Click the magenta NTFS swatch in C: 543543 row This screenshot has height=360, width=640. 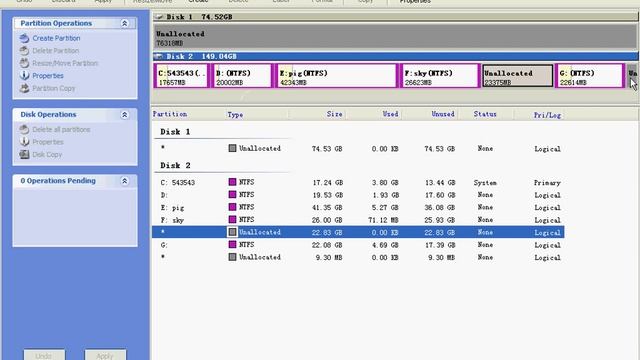point(232,182)
